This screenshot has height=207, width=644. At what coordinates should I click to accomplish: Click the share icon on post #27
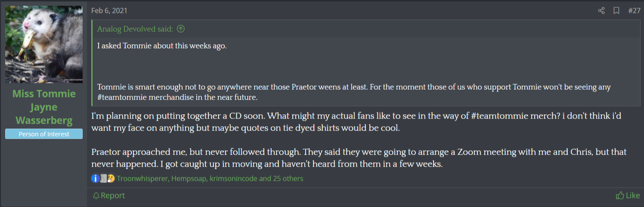click(x=601, y=11)
